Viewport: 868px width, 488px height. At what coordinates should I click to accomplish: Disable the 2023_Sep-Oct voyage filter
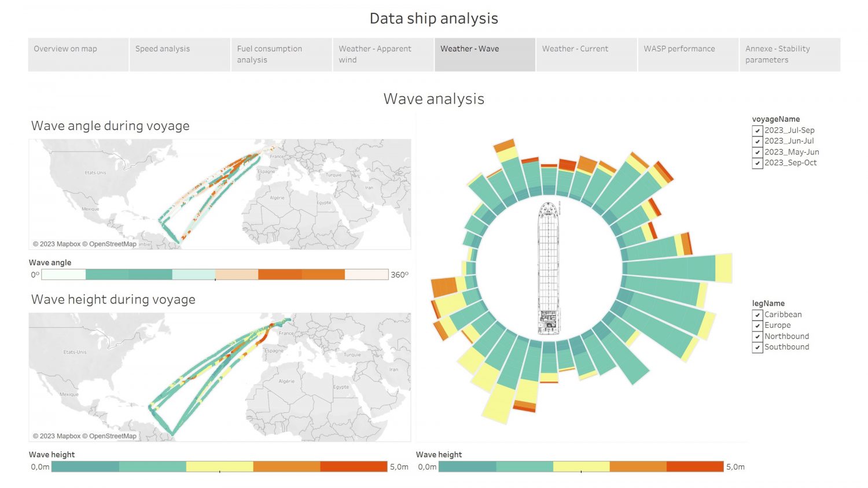coord(757,163)
